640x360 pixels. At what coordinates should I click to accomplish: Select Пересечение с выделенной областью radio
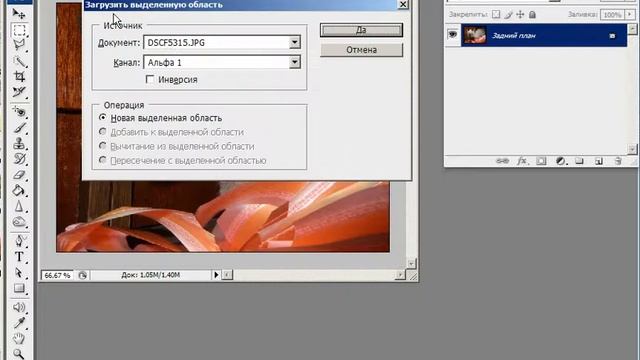pyautogui.click(x=103, y=160)
